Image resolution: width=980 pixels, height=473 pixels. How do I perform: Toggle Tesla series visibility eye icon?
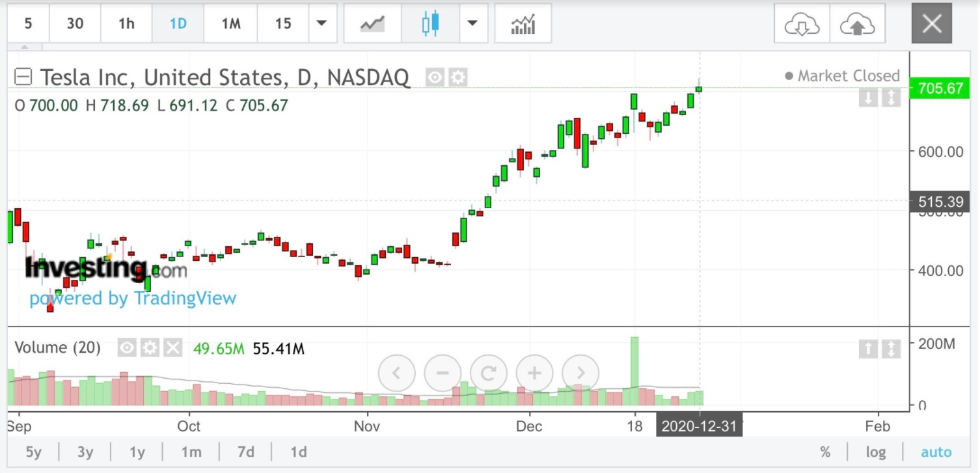[434, 78]
